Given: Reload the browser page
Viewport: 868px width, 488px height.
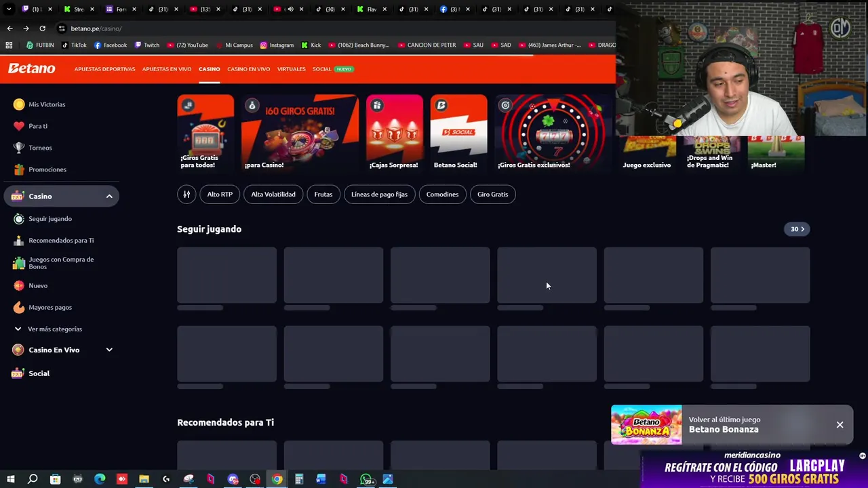Looking at the screenshot, I should coord(42,28).
